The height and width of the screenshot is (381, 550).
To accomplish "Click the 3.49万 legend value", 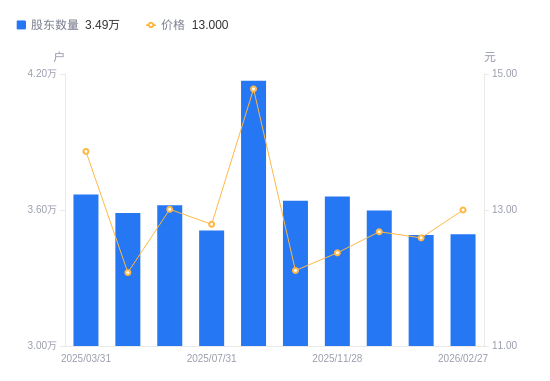I will coord(102,25).
